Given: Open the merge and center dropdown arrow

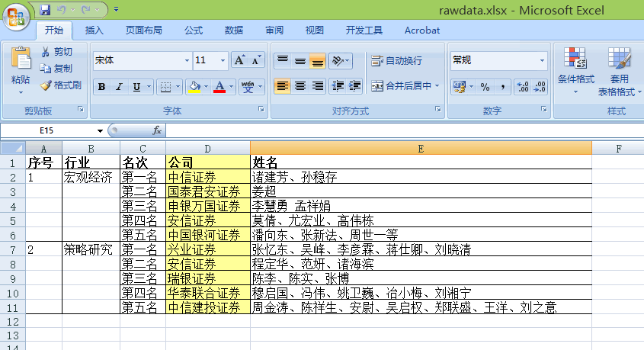Looking at the screenshot, I should pyautogui.click(x=437, y=86).
